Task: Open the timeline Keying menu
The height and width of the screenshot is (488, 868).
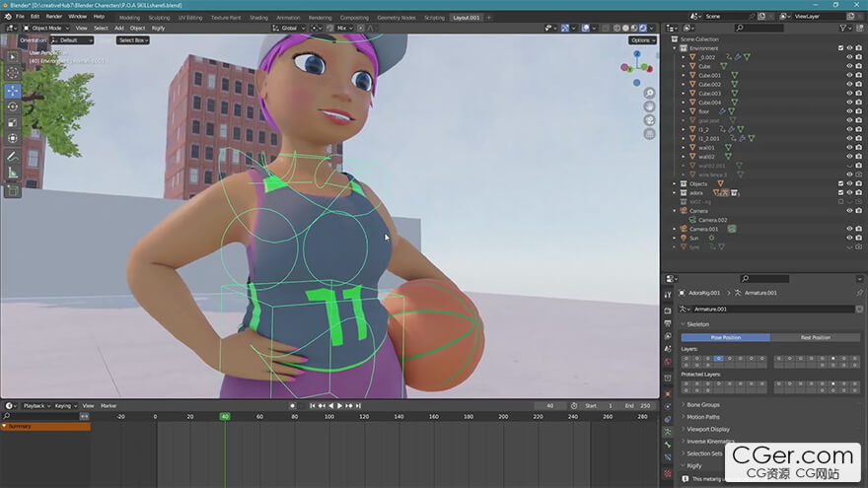Action: [x=65, y=406]
